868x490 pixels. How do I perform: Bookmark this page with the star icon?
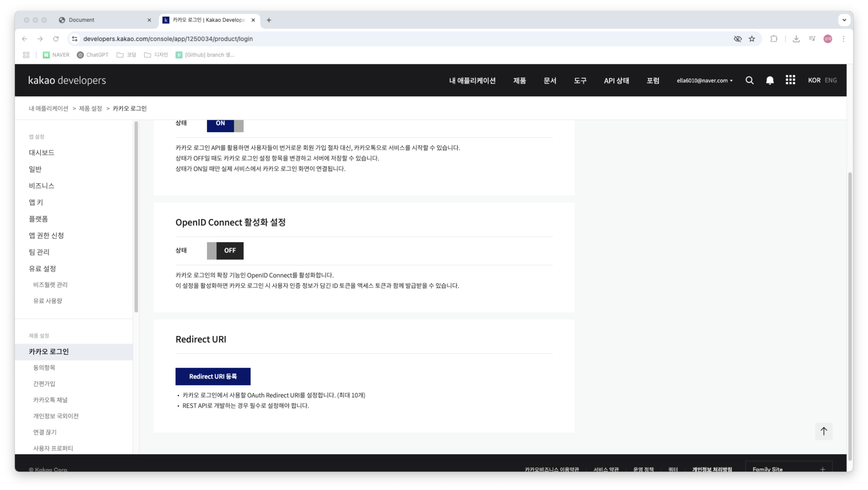tap(752, 39)
